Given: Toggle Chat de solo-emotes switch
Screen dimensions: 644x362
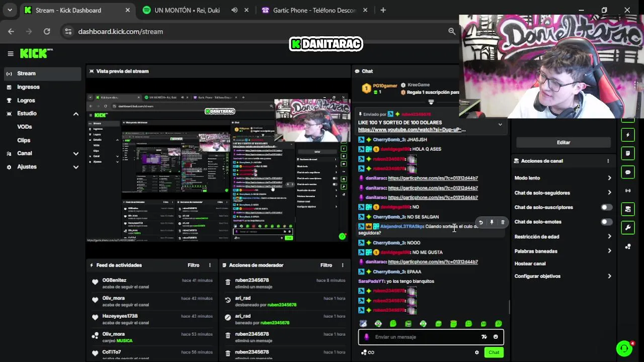Looking at the screenshot, I should coord(606,222).
